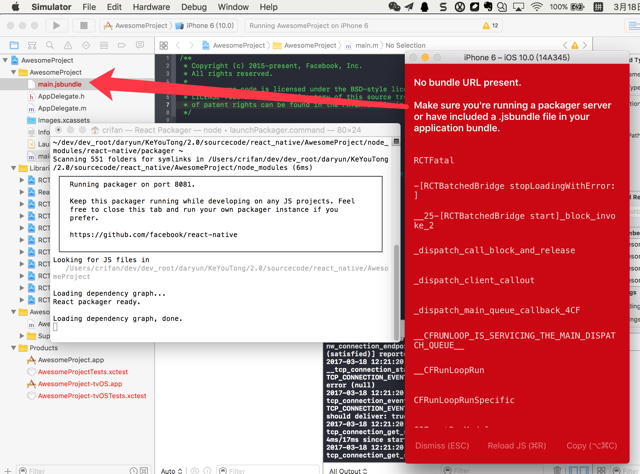Stop the running app in Xcode toolbar

coord(84,25)
